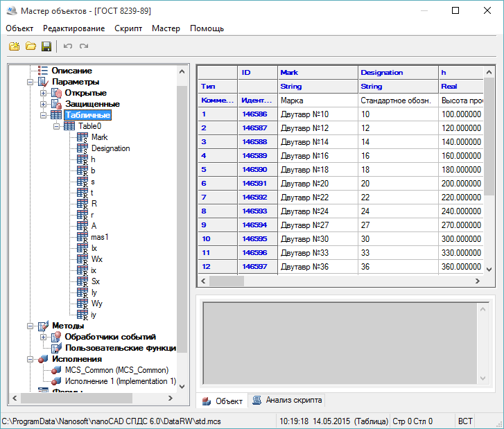Click the tree vertical scrollbar up arrow
The image size is (504, 429).
click(x=182, y=71)
